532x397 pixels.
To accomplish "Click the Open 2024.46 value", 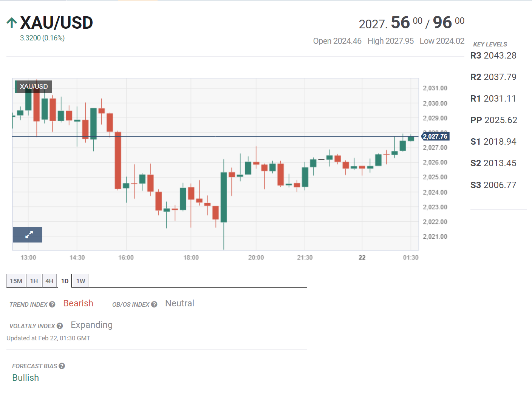I will point(337,41).
